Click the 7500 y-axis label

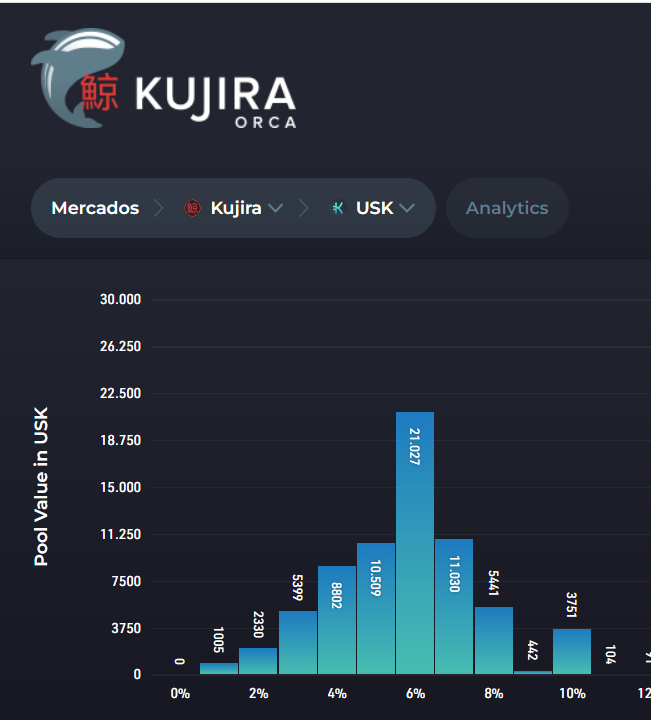tap(126, 581)
